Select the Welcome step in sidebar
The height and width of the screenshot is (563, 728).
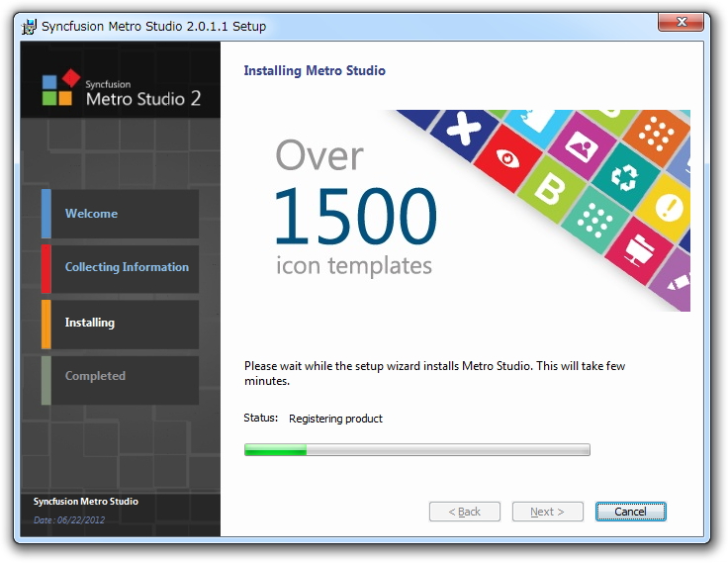click(121, 214)
